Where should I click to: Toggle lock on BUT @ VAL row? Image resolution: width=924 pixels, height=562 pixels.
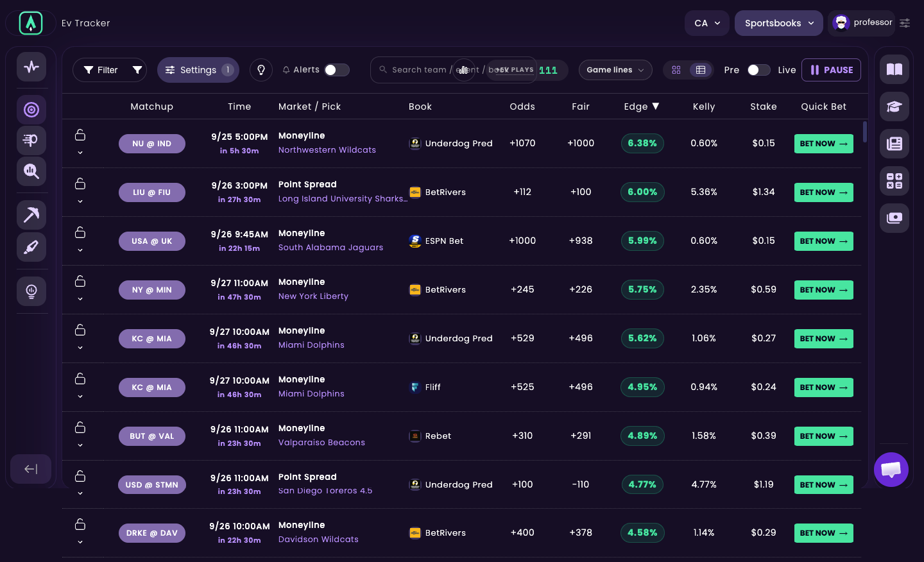80,427
